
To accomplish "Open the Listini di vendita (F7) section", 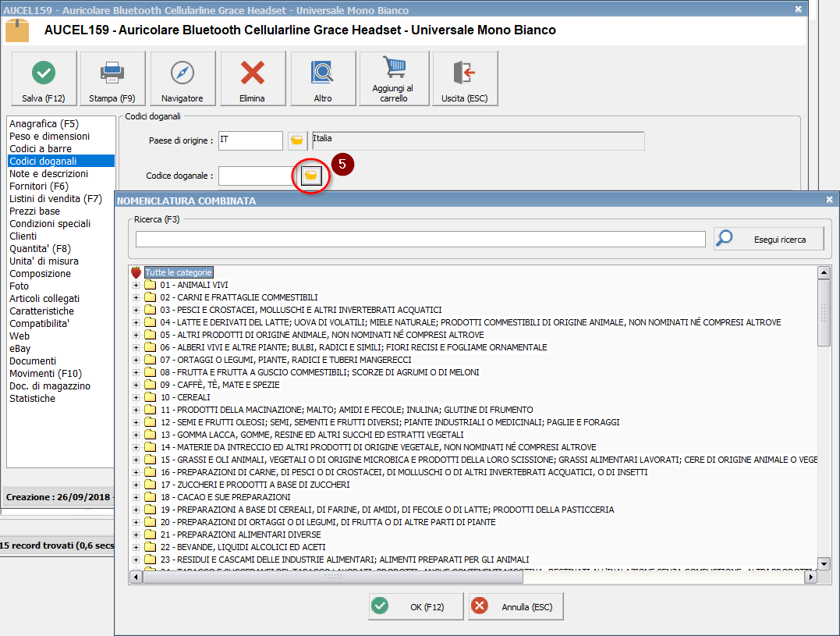I will pyautogui.click(x=55, y=199).
